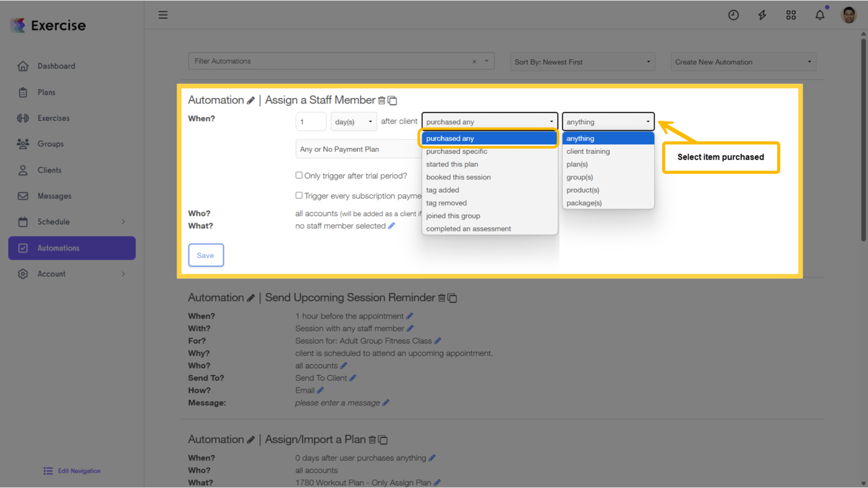Open the apps grid menu
This screenshot has width=868, height=488.
[791, 15]
